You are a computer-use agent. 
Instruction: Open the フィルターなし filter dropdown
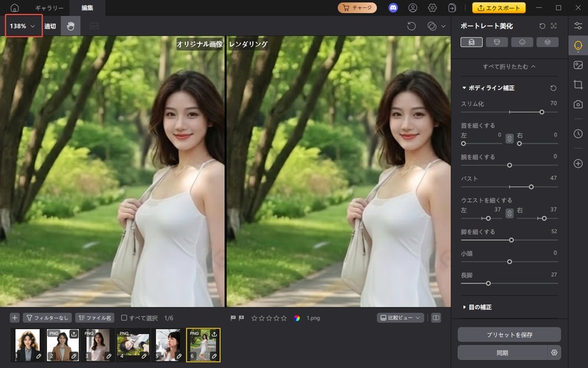click(48, 318)
